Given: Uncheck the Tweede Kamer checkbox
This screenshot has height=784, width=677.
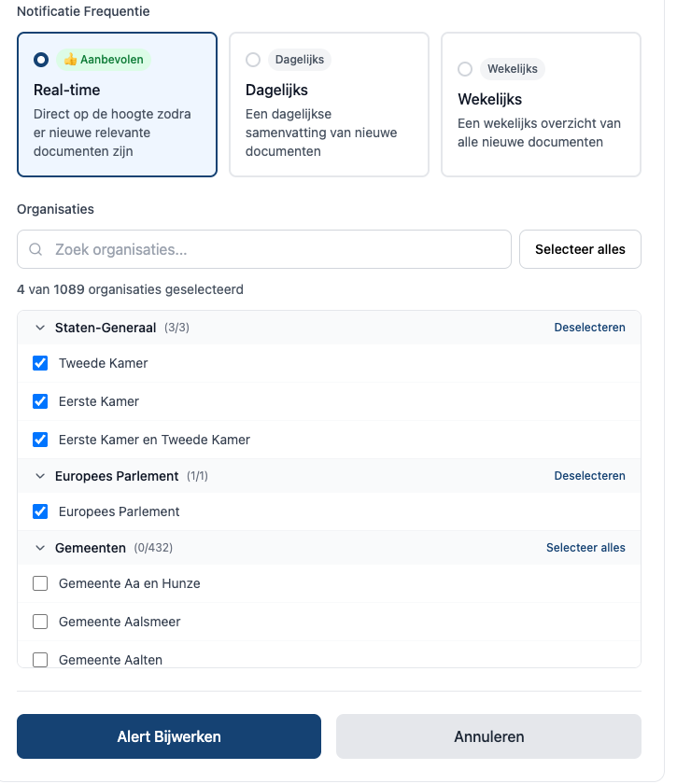Looking at the screenshot, I should pyautogui.click(x=40, y=363).
